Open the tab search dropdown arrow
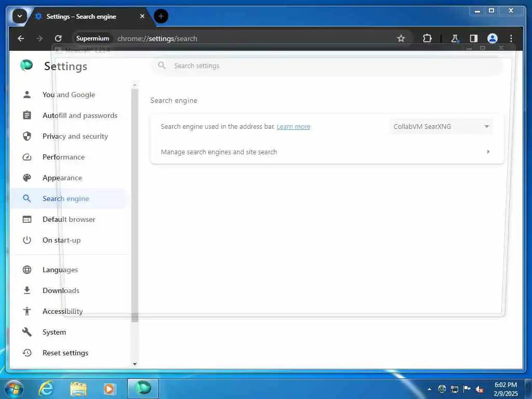532x399 pixels. coord(20,16)
